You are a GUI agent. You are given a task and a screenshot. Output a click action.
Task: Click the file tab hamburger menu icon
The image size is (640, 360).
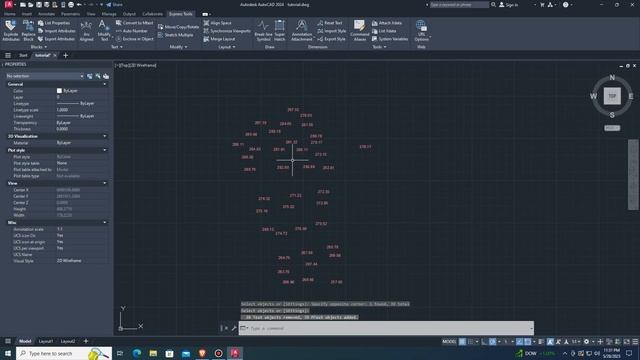[8, 55]
